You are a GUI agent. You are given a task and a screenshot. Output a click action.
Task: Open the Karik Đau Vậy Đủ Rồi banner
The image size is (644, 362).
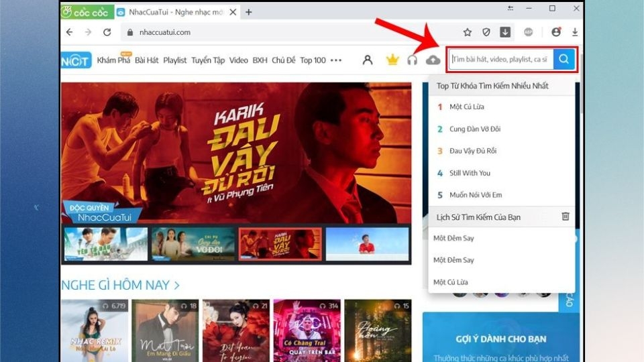(x=236, y=153)
